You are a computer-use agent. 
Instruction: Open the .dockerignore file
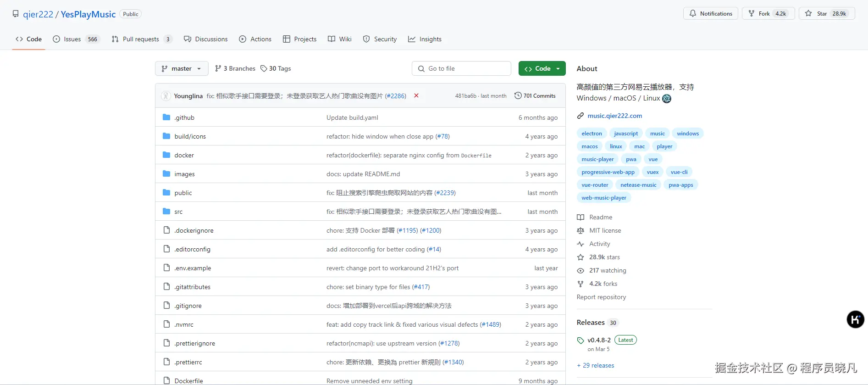(194, 230)
